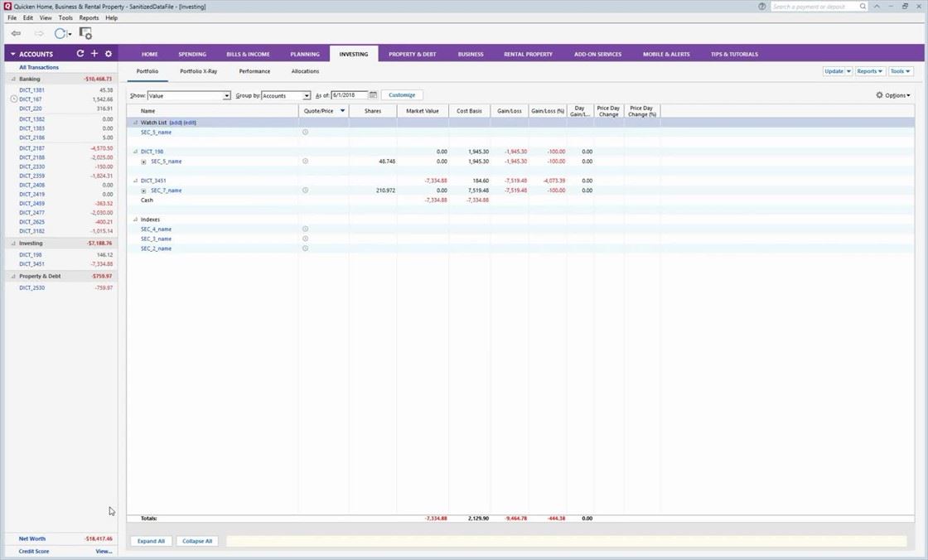Switch to the Performance tab
928x560 pixels.
coord(254,71)
